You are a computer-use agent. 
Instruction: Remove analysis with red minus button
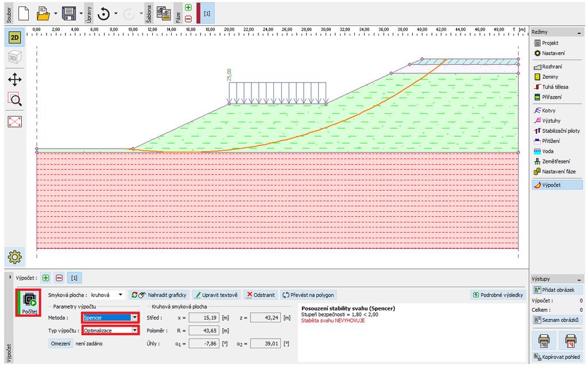[59, 278]
